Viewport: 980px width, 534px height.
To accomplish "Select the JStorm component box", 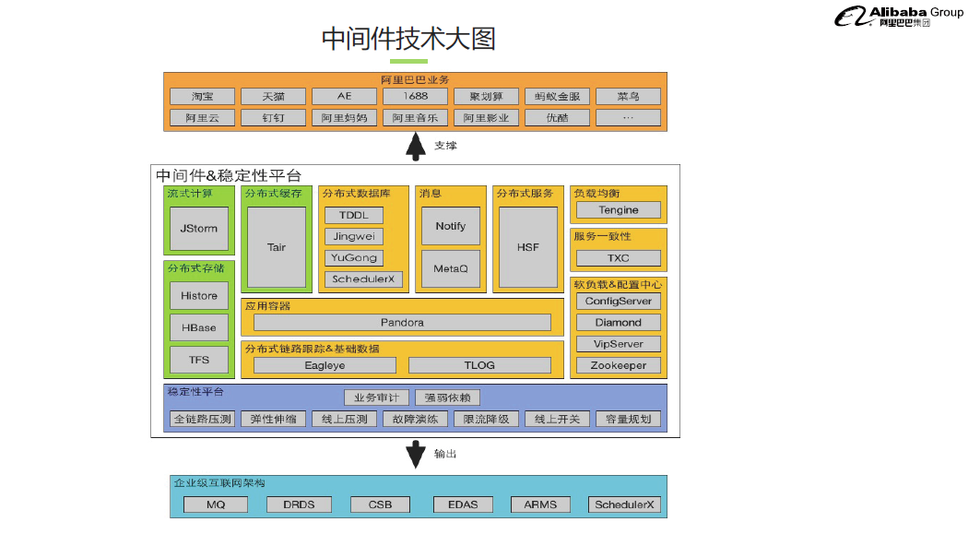I will click(199, 229).
